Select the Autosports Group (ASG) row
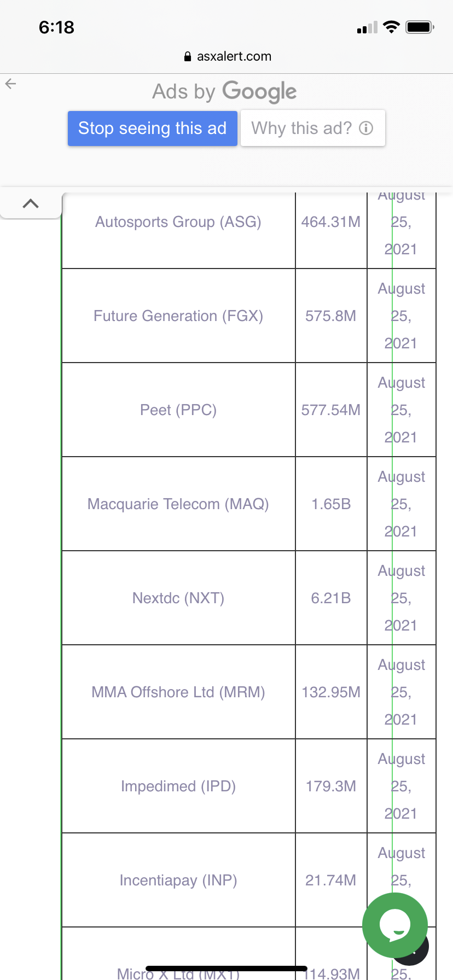 249,222
